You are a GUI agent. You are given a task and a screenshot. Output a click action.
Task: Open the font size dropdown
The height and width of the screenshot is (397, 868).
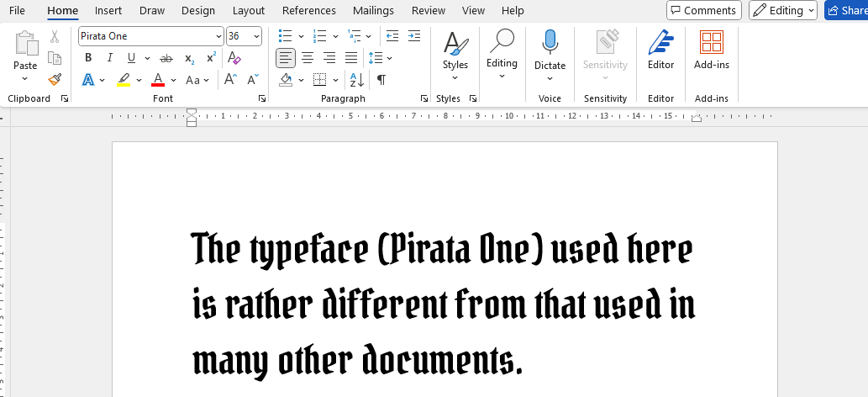pos(256,36)
